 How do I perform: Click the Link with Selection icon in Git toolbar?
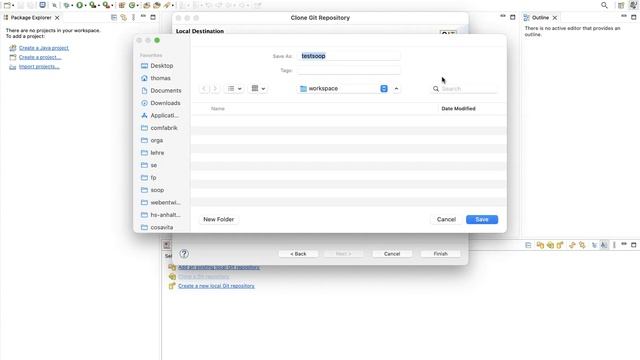[x=582, y=245]
